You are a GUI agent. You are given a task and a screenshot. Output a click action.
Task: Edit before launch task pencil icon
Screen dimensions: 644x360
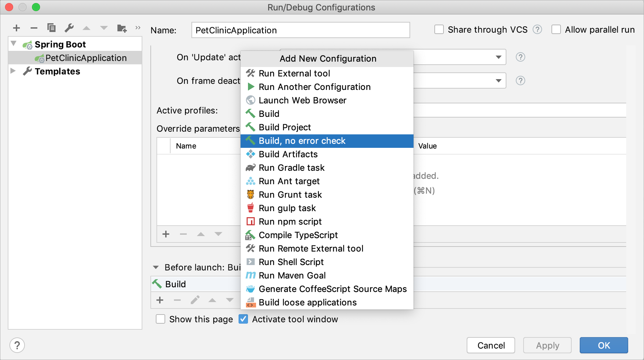tap(195, 300)
